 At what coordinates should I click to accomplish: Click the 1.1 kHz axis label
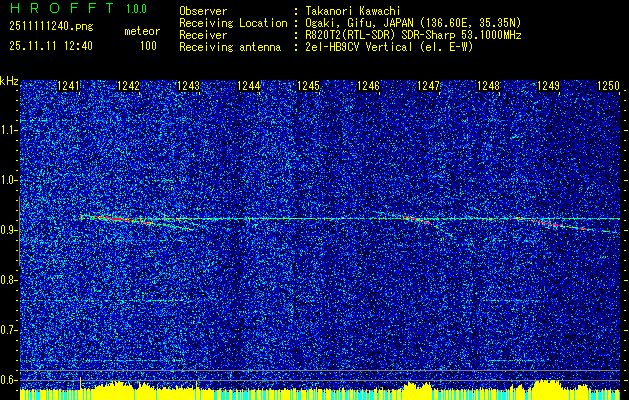(7, 130)
